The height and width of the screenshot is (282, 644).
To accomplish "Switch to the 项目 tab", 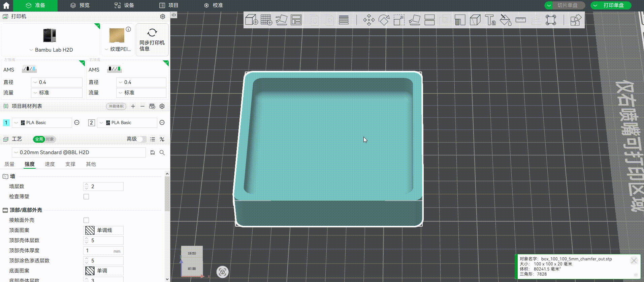I will [169, 5].
